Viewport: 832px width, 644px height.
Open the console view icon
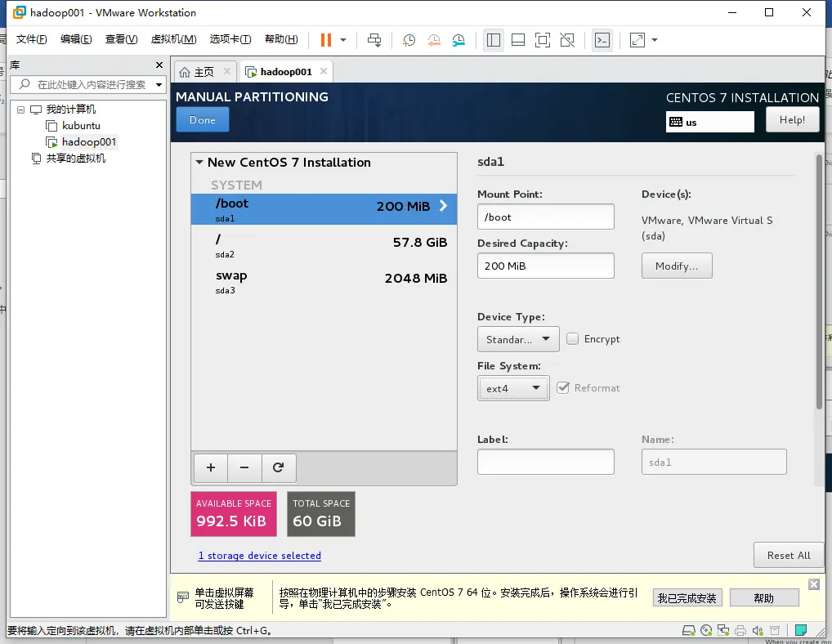602,40
